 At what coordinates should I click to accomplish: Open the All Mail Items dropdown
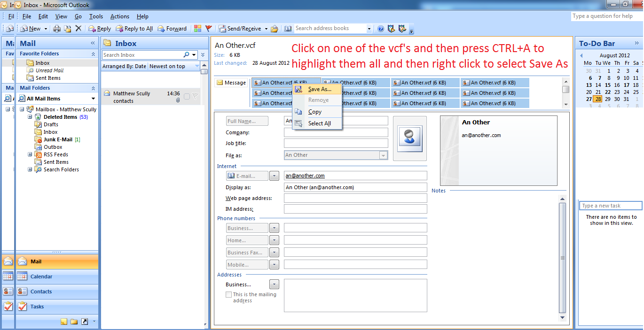(x=94, y=99)
